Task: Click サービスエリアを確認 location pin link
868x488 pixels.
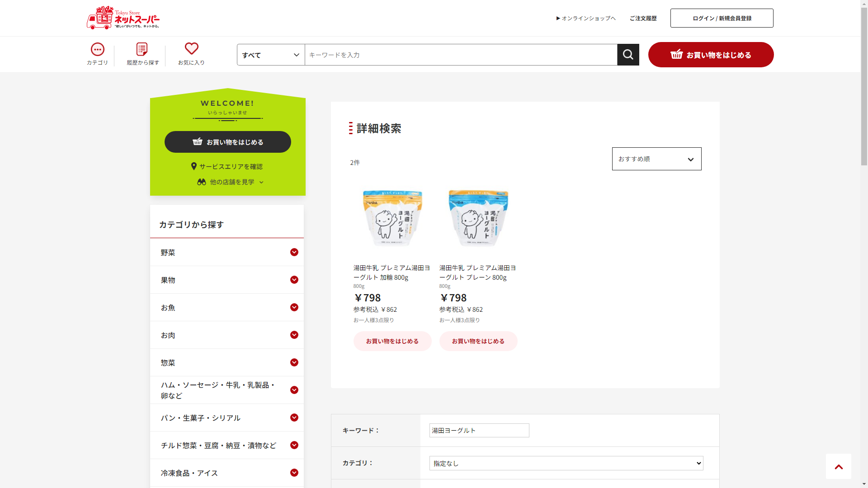Action: tap(227, 166)
